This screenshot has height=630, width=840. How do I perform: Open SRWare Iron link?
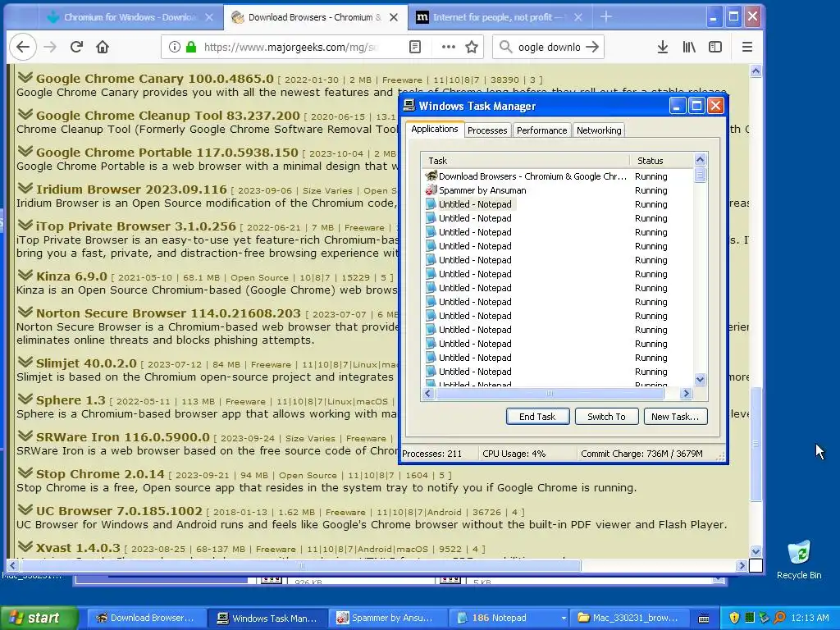point(123,437)
